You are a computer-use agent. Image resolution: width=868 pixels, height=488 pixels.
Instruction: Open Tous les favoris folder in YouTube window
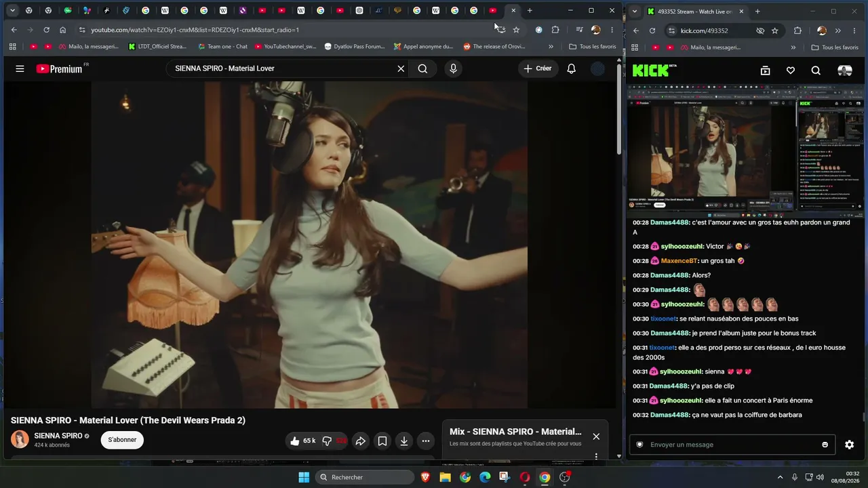coord(593,47)
